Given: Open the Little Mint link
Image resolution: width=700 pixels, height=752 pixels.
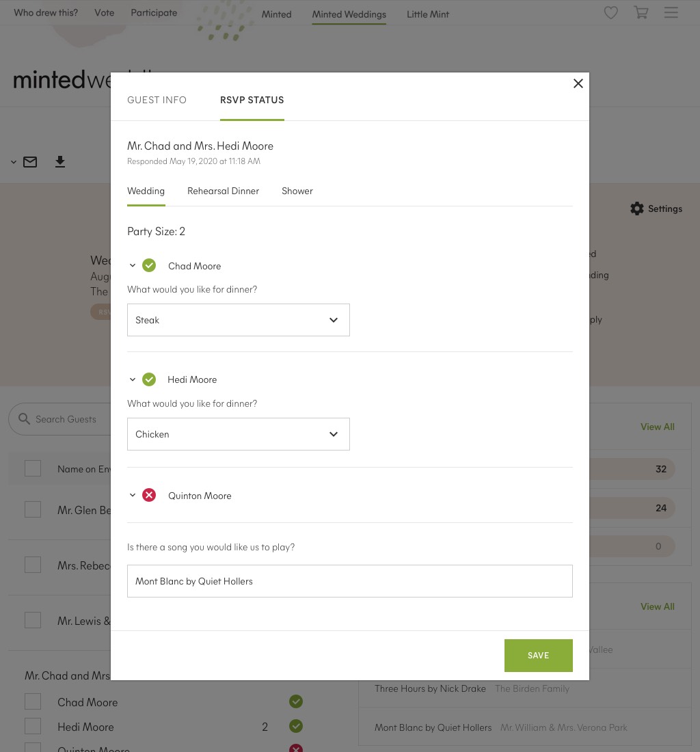Looking at the screenshot, I should [428, 14].
